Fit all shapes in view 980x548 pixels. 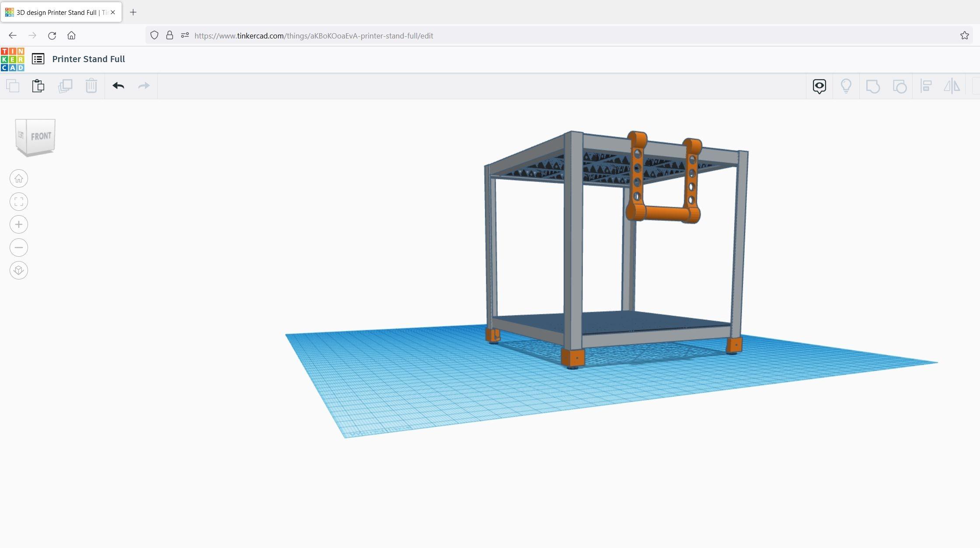tap(19, 202)
